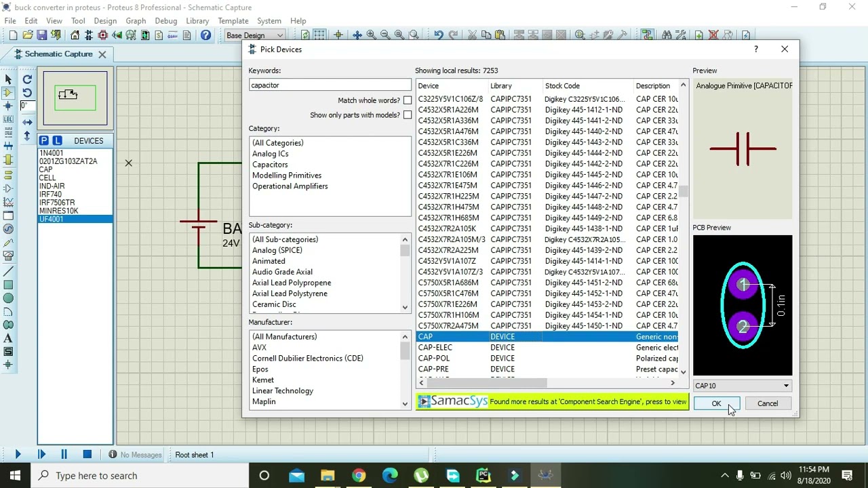Click the Zoom Out magnifier icon
Screen dimensions: 868x488
click(x=385, y=35)
